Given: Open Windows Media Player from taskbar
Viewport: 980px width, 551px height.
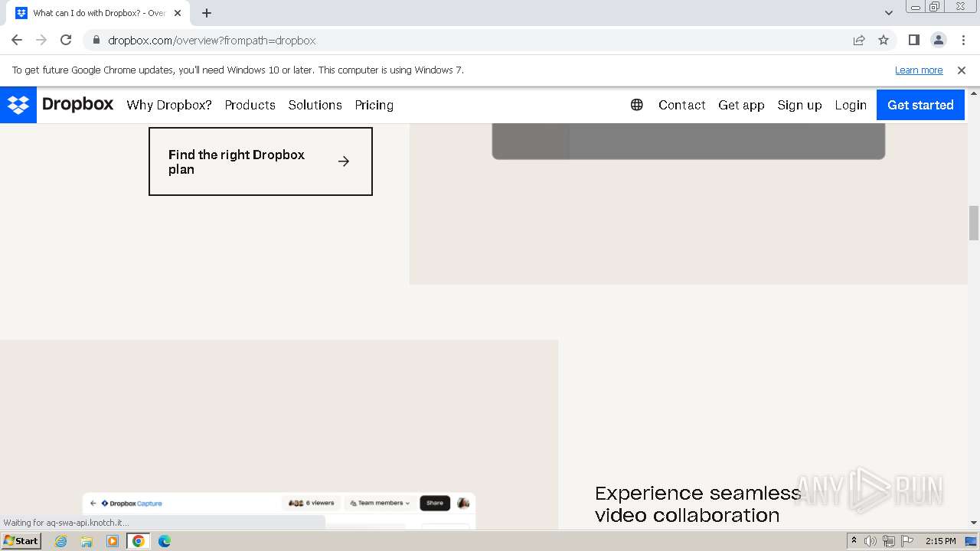Looking at the screenshot, I should (113, 541).
